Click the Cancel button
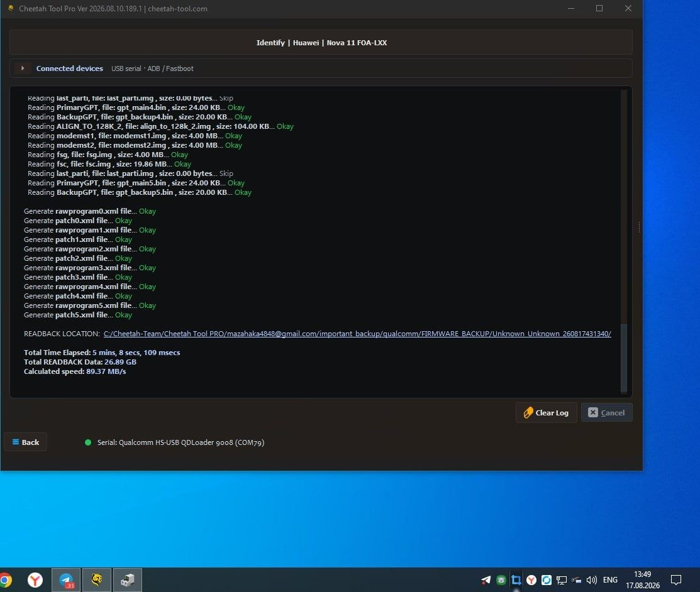The height and width of the screenshot is (592, 700). point(606,413)
